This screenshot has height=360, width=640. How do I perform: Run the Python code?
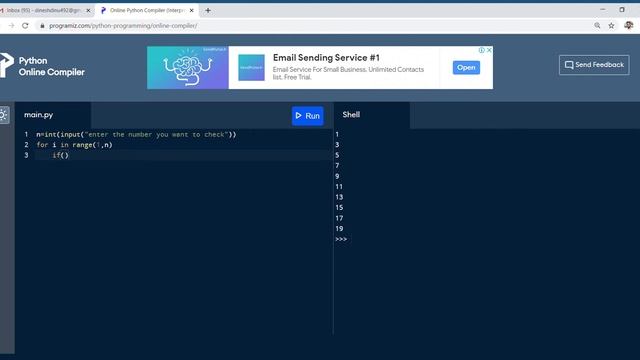308,116
